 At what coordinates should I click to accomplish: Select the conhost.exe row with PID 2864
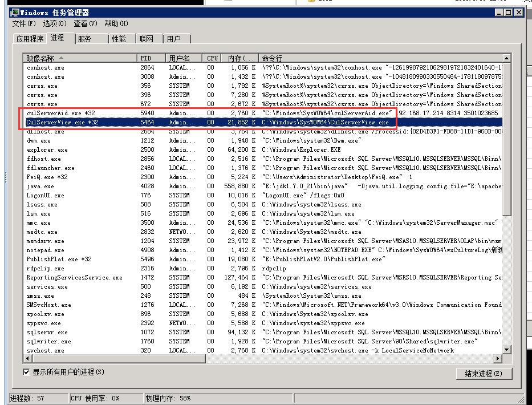pos(263,67)
